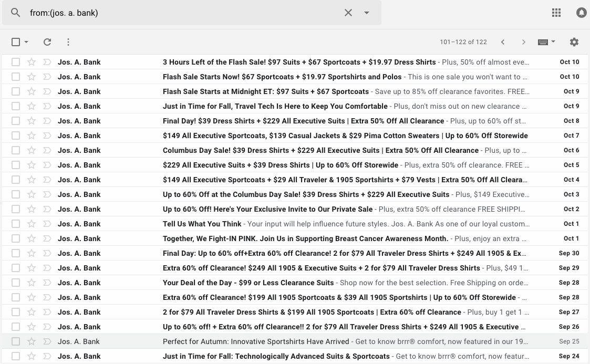Star the 3 Hours Left of Flash Sale email

pyautogui.click(x=31, y=62)
